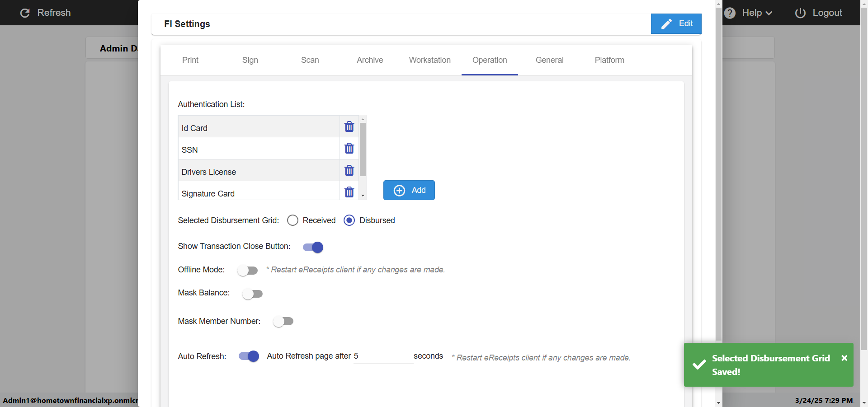
Task: Click authentication list scroll-down arrow
Action: click(363, 196)
